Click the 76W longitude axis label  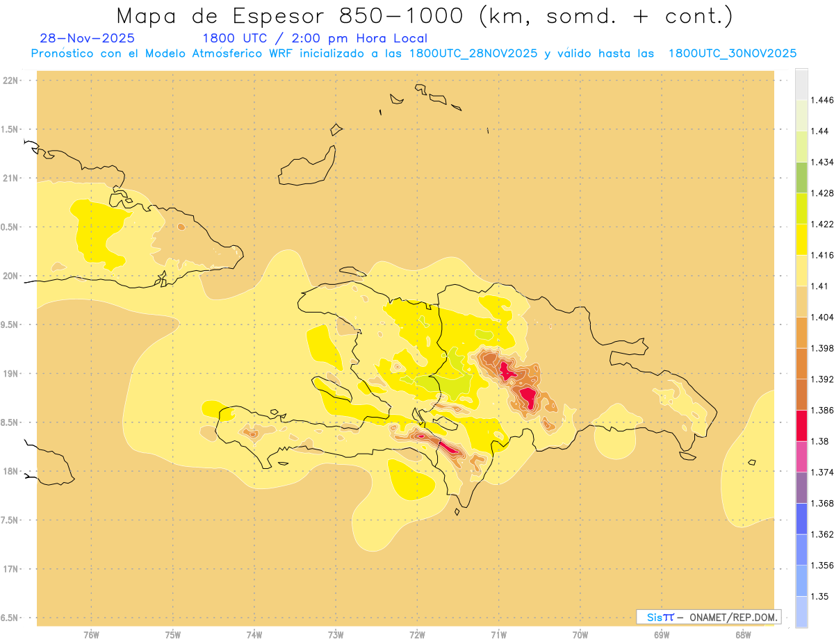[91, 634]
